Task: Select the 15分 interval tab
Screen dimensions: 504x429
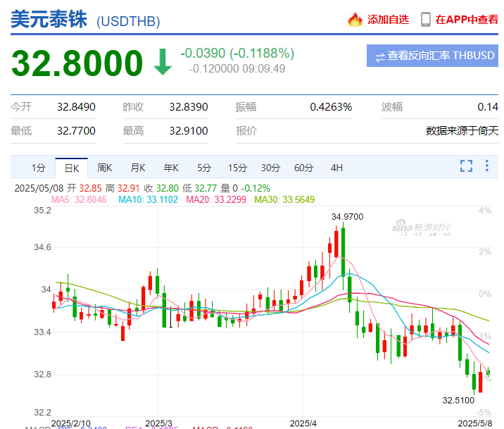Action: pyautogui.click(x=237, y=168)
